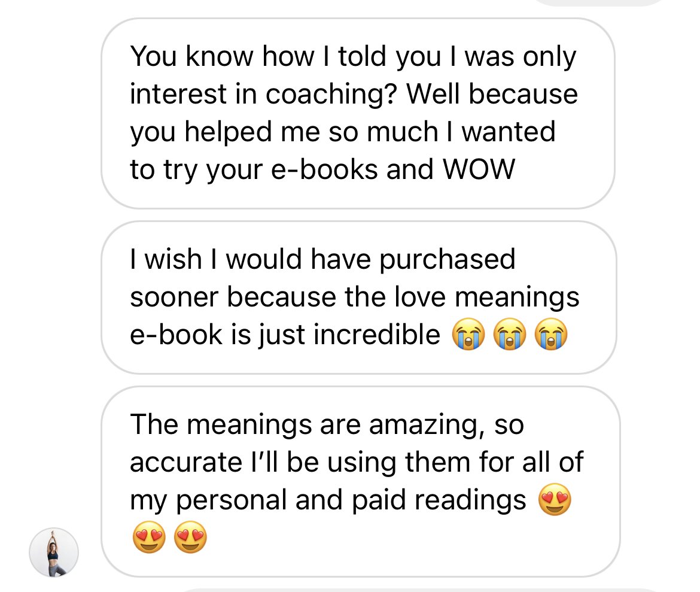Click heart-eyes emoji after 'paid readings'
The width and height of the screenshot is (700, 592).
(555, 499)
